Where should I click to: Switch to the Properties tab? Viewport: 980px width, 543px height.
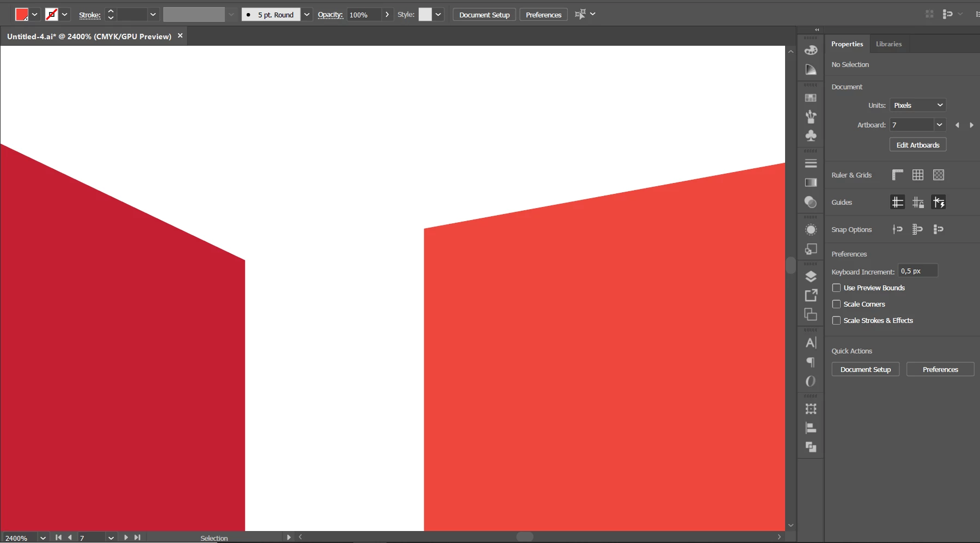pyautogui.click(x=847, y=44)
